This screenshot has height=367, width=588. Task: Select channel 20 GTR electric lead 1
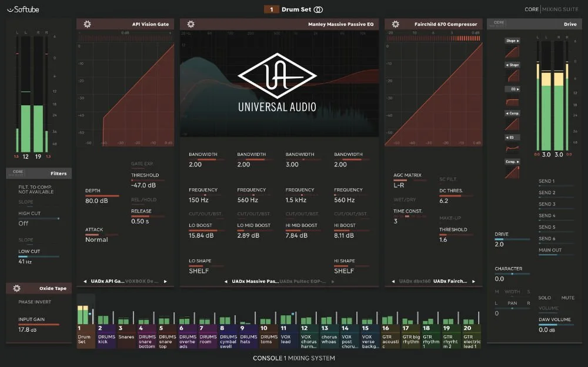click(472, 336)
